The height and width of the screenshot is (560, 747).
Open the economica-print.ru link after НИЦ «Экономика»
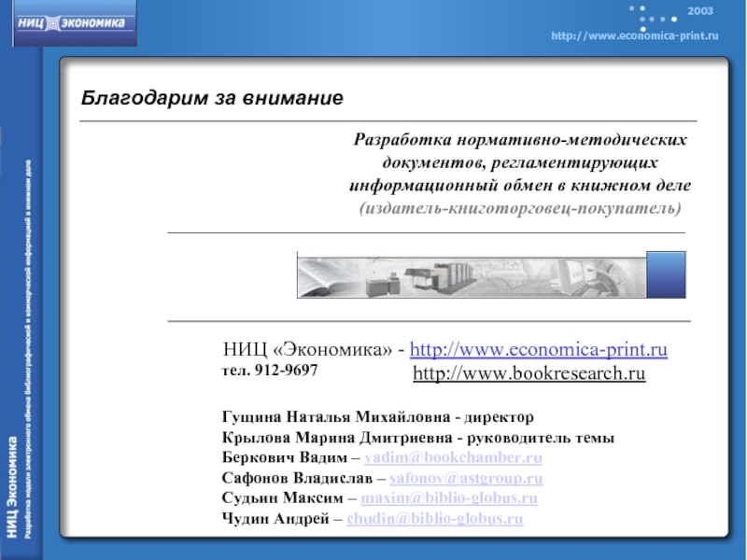click(539, 351)
